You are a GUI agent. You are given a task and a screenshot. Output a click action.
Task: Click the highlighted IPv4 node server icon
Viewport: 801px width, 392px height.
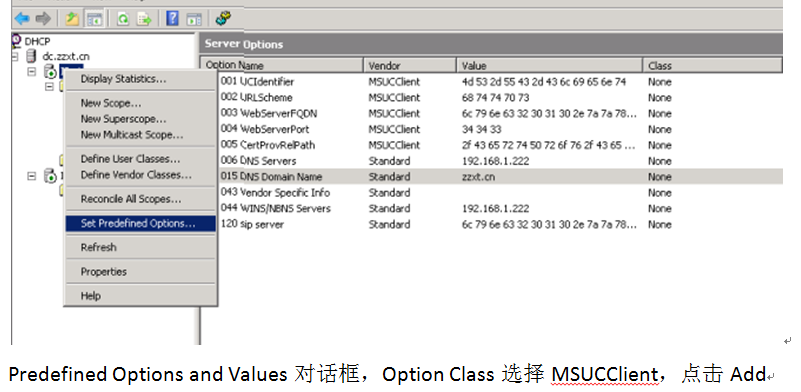coord(50,71)
